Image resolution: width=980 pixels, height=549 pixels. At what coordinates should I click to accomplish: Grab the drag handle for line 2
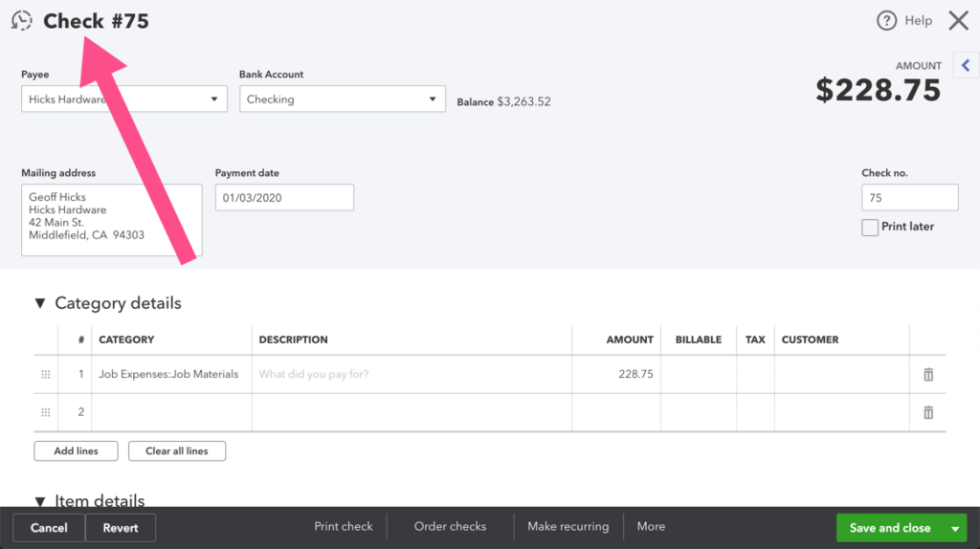pos(46,412)
